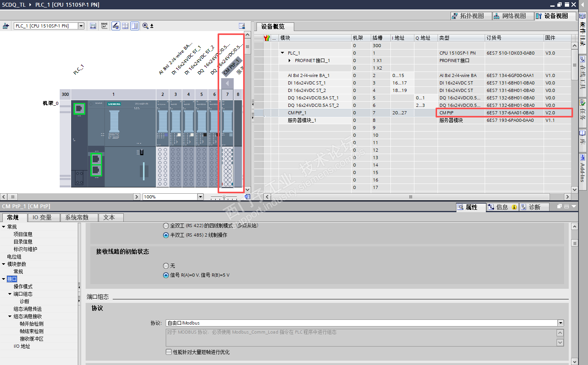Enable 性能针对大量短帧进行优化 checkbox

[x=169, y=352]
